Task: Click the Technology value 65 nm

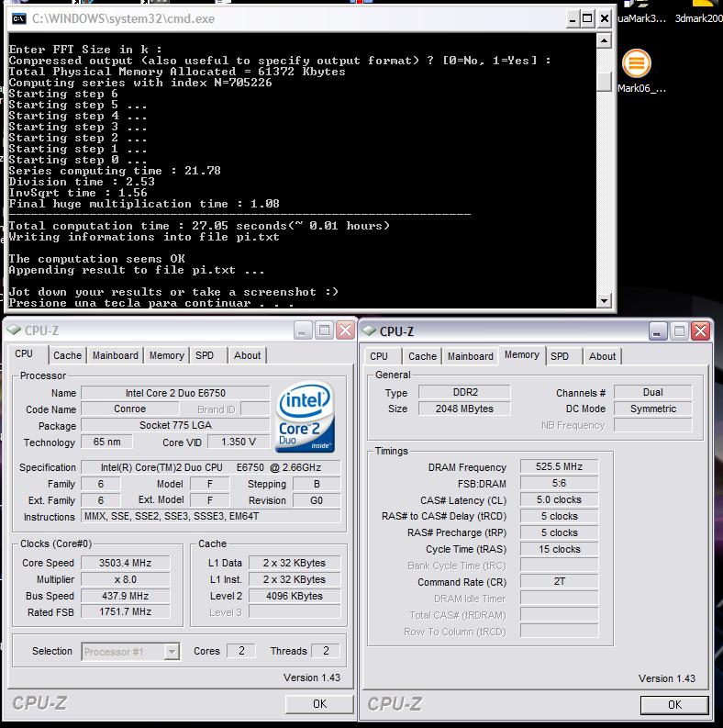Action: pos(106,442)
